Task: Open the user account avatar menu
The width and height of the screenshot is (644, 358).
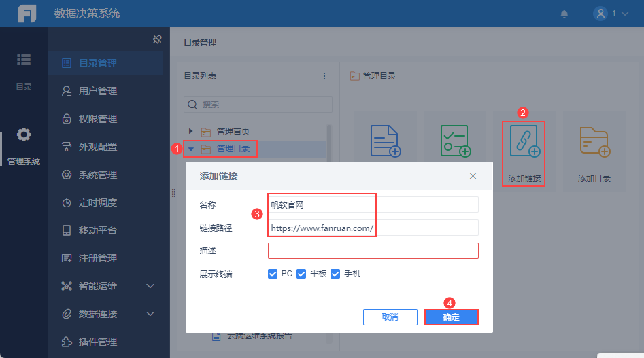Action: [600, 14]
